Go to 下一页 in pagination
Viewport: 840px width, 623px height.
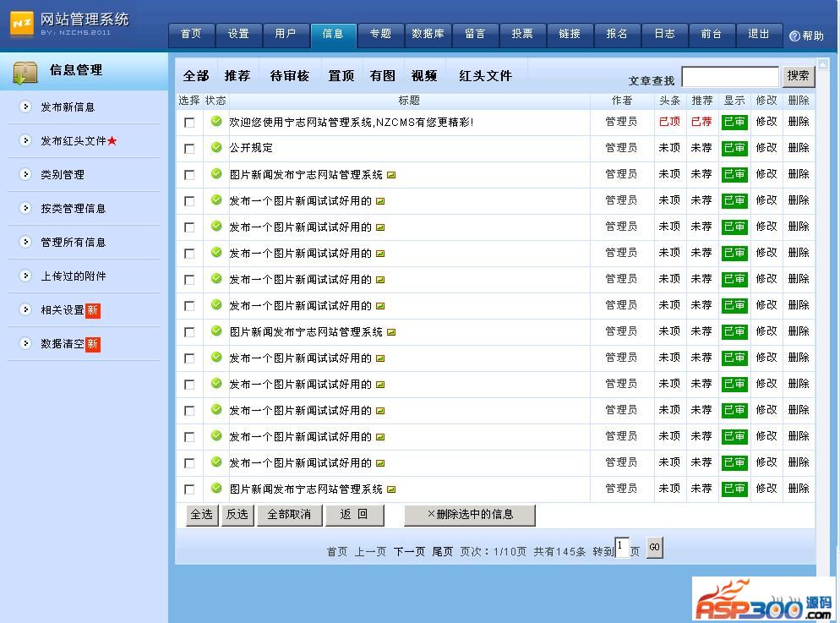tap(409, 552)
